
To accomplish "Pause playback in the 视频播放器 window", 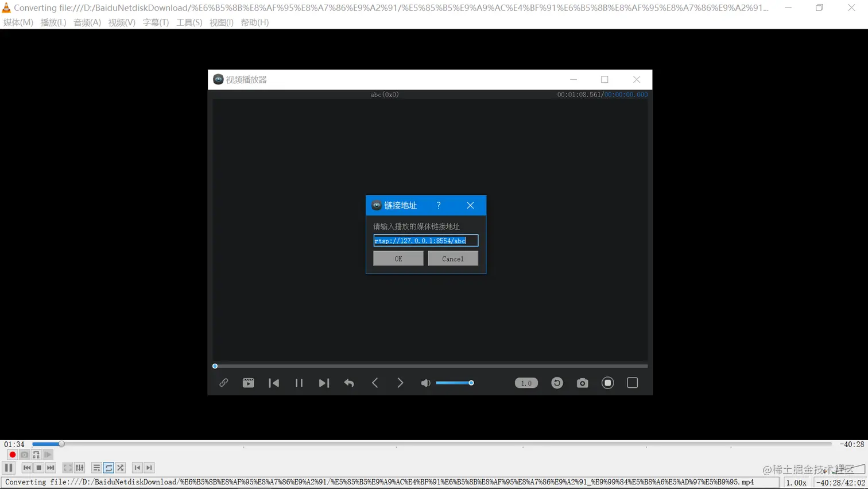I will point(299,383).
